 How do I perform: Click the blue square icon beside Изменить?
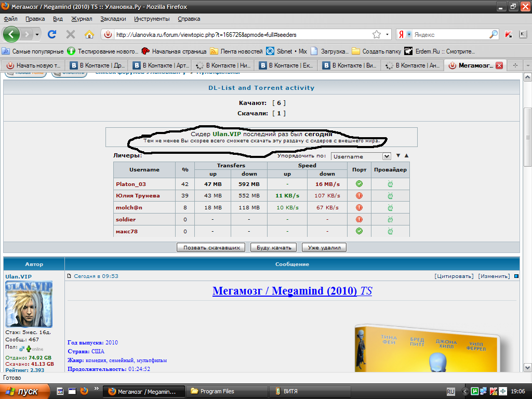coord(516,276)
